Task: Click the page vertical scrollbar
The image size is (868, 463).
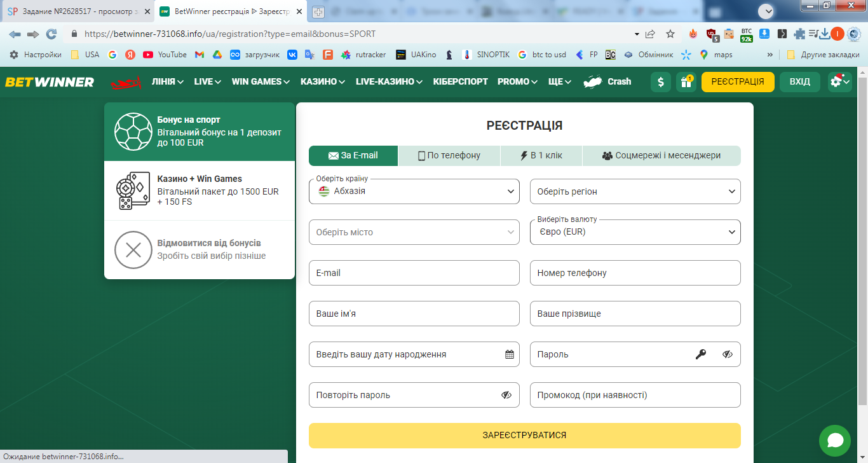Action: coord(862,242)
